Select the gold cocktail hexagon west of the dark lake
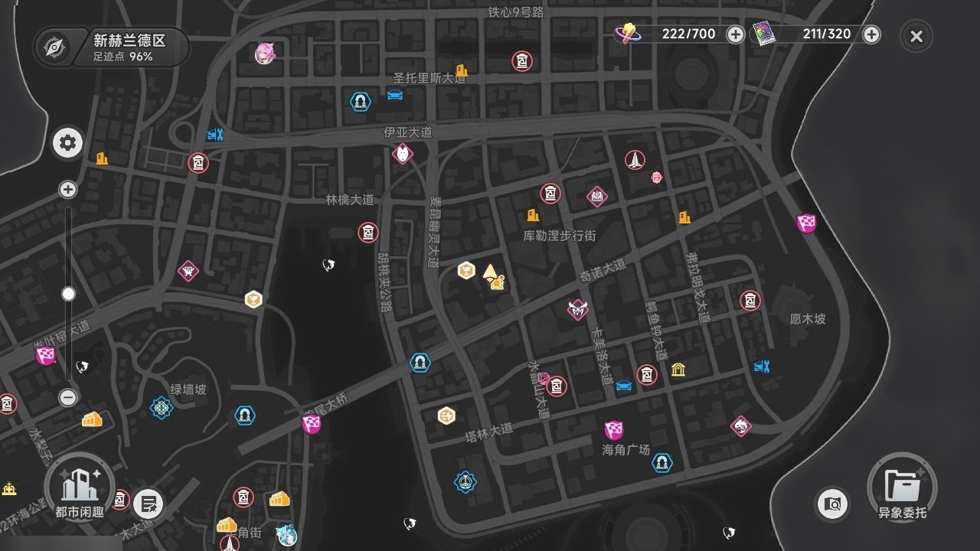 (254, 299)
